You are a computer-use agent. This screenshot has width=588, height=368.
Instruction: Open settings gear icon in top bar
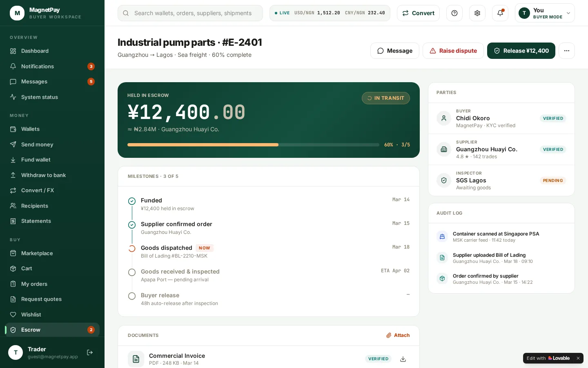click(x=477, y=13)
